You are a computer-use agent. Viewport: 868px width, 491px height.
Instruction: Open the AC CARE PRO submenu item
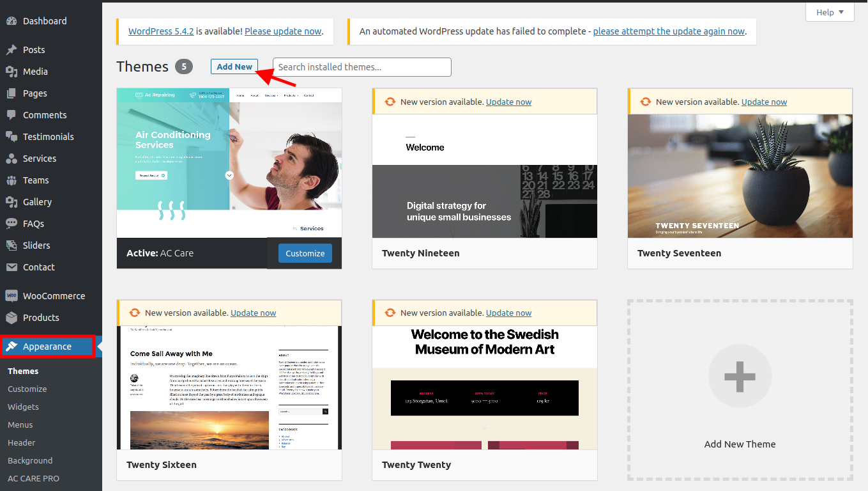(x=33, y=478)
